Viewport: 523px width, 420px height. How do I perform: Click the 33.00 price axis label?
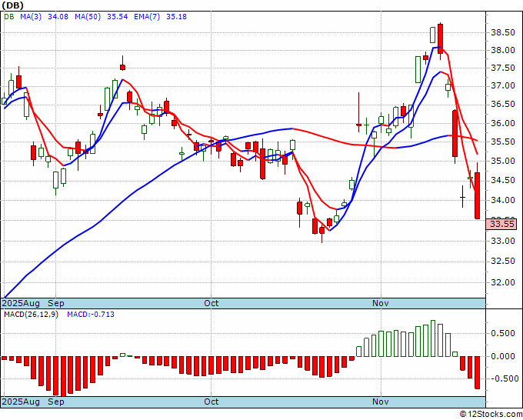click(503, 242)
